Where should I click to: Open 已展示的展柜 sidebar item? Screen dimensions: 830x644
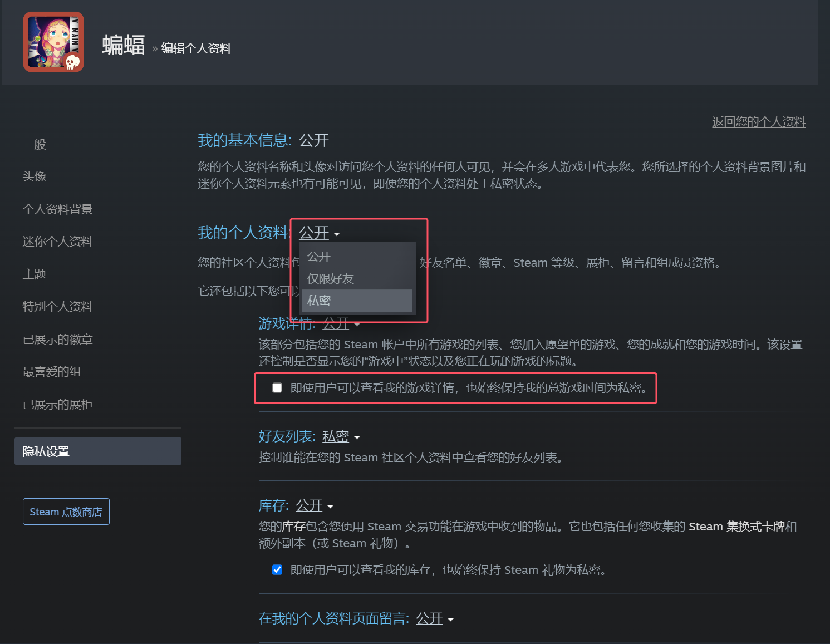(57, 405)
